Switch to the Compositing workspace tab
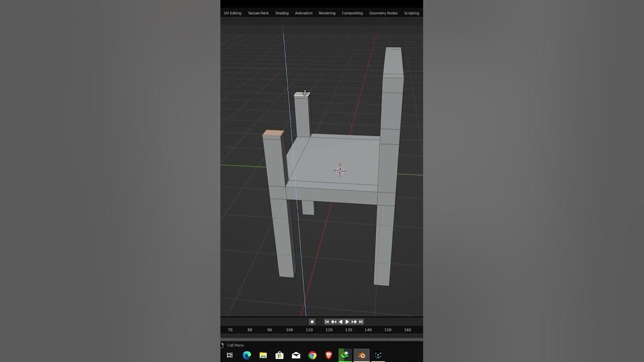Screen dimensions: 644x362 (352, 13)
